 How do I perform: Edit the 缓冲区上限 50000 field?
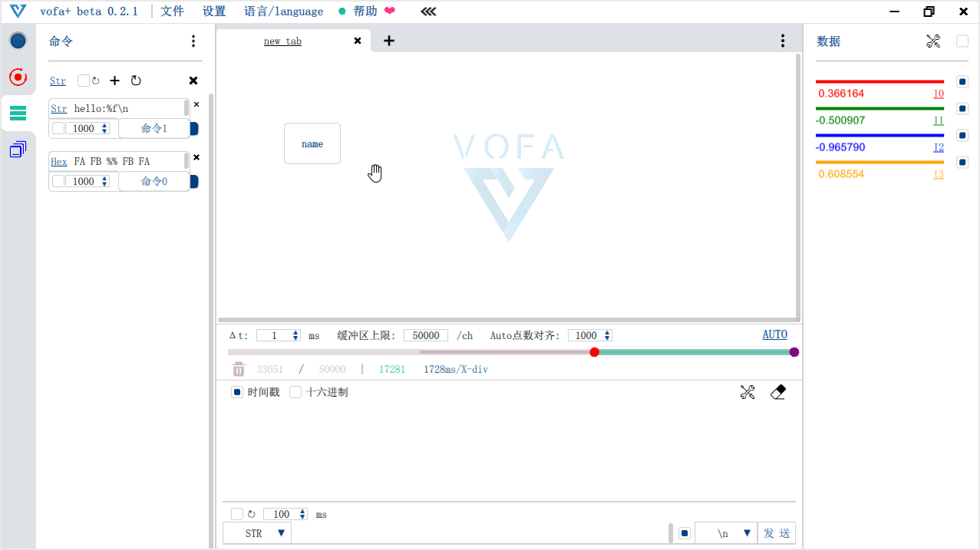tap(426, 335)
